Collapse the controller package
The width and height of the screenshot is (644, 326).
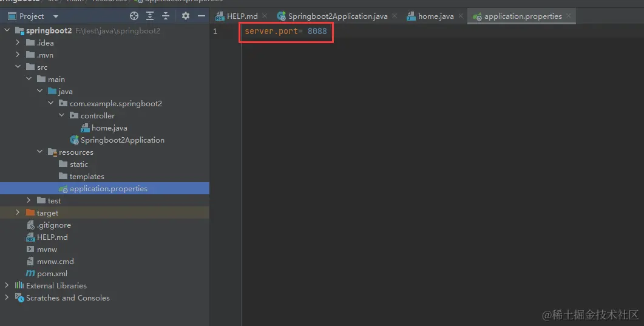click(61, 115)
